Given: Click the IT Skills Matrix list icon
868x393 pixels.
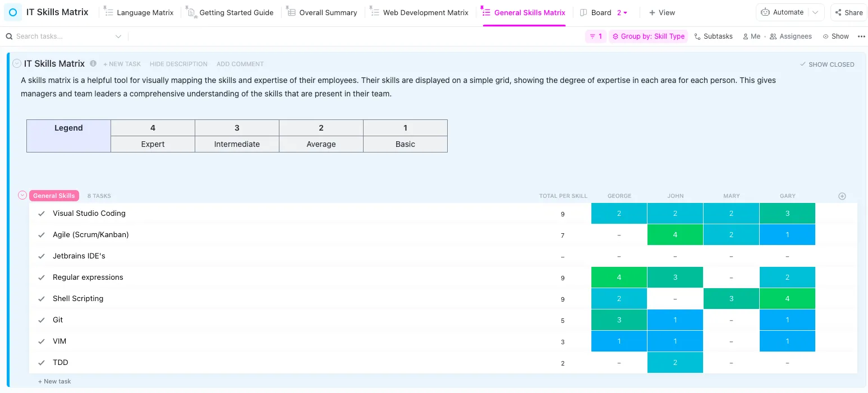Looking at the screenshot, I should pyautogui.click(x=13, y=12).
